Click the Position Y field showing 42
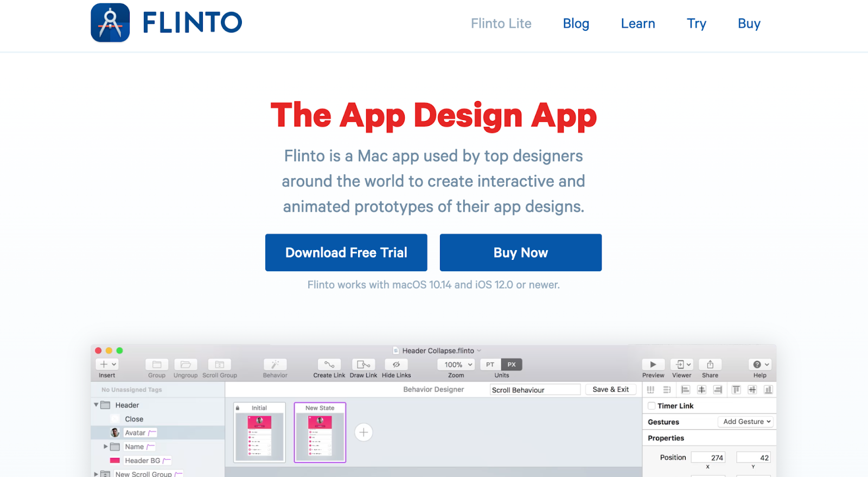Viewport: 868px width, 477px height. coord(754,457)
